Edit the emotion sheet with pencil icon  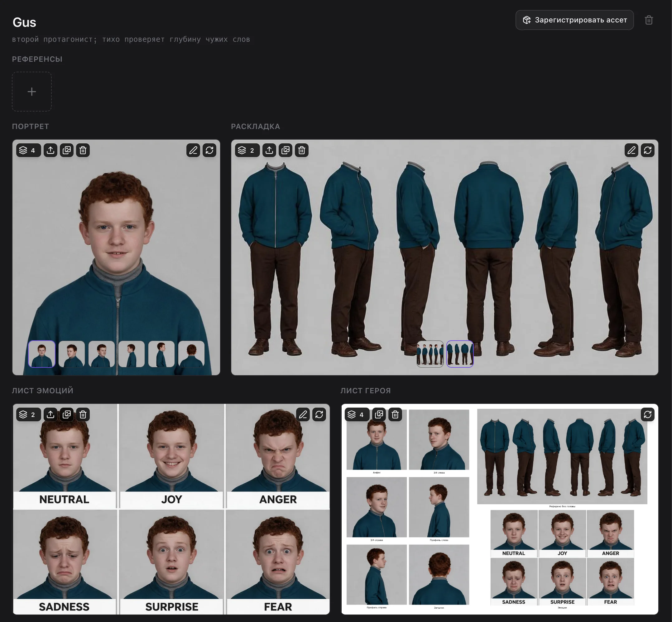303,414
